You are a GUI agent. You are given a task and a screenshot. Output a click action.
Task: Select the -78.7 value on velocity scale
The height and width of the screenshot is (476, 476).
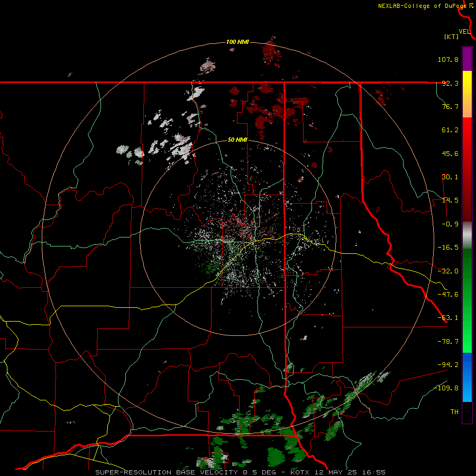click(448, 342)
